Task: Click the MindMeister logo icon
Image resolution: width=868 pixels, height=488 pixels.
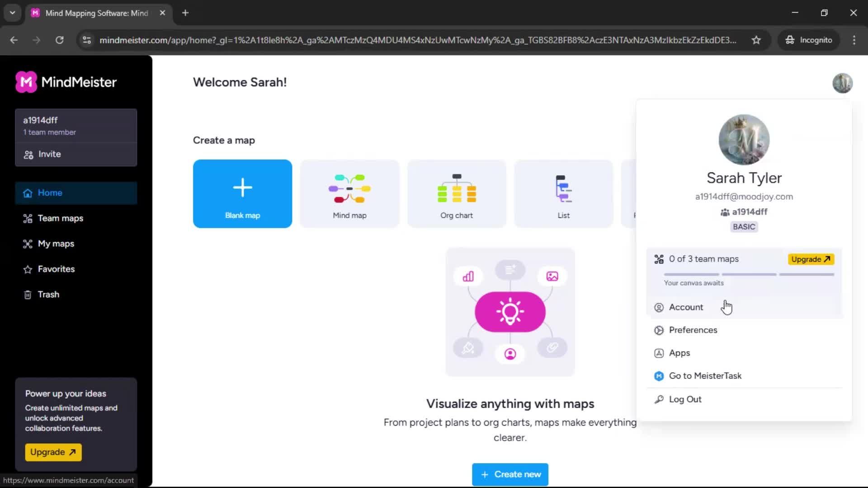Action: pyautogui.click(x=26, y=82)
